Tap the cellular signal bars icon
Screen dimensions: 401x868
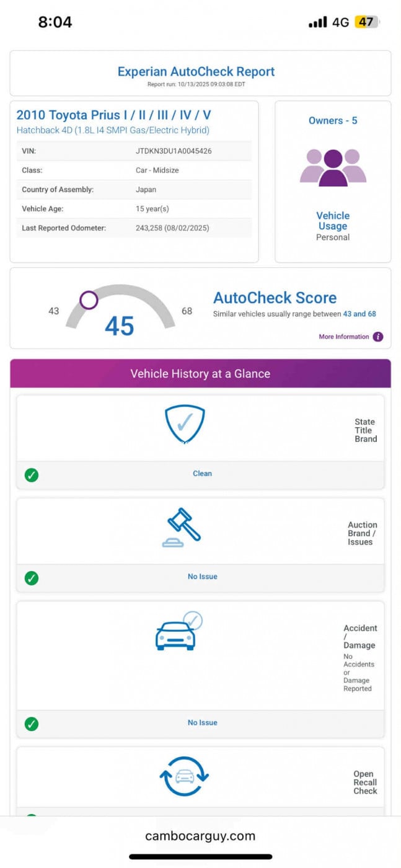point(317,22)
